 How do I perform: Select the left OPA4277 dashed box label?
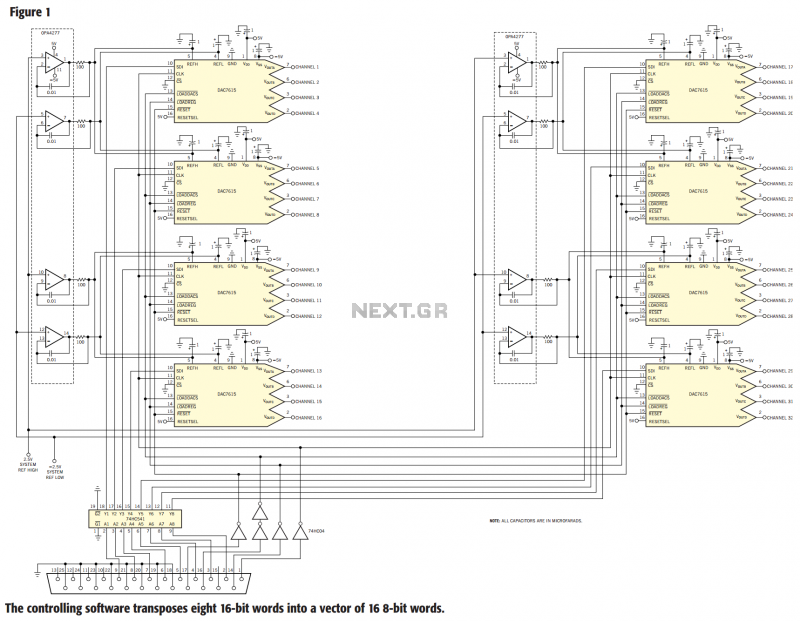[x=51, y=33]
